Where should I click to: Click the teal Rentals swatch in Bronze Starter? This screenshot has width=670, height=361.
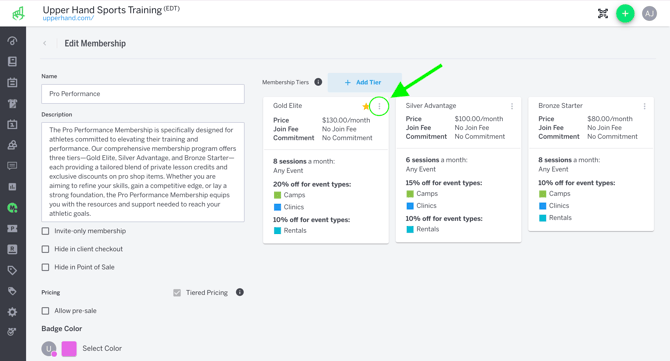click(543, 217)
